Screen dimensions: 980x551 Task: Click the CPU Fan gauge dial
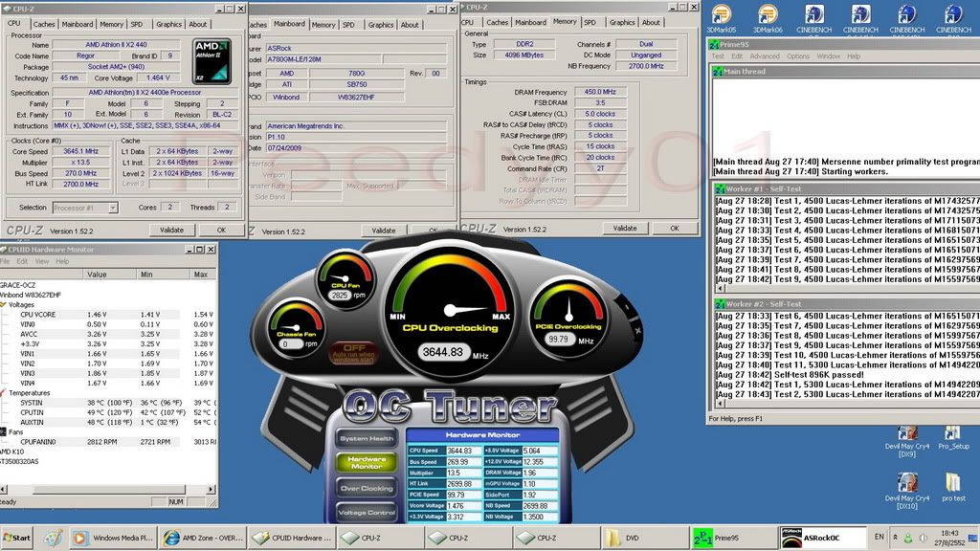click(345, 278)
